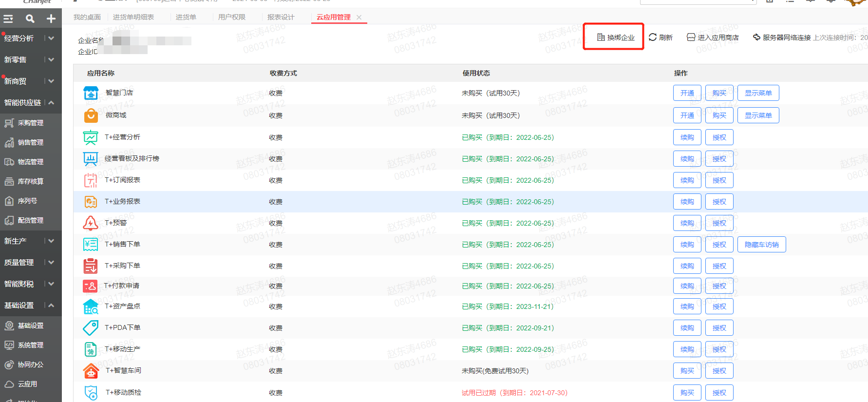Close the 云应用管理 tab

pos(359,17)
